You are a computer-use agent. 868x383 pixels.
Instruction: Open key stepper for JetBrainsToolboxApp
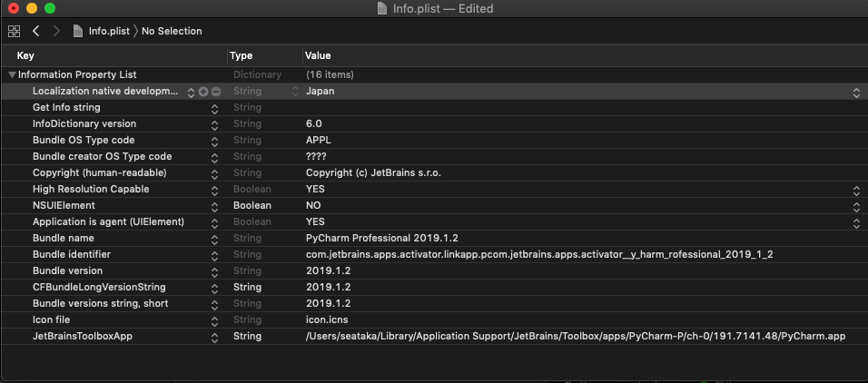[x=215, y=337]
